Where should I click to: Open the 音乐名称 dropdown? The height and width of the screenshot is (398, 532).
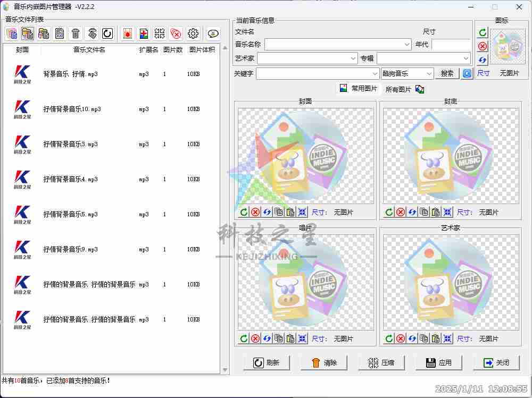[407, 45]
